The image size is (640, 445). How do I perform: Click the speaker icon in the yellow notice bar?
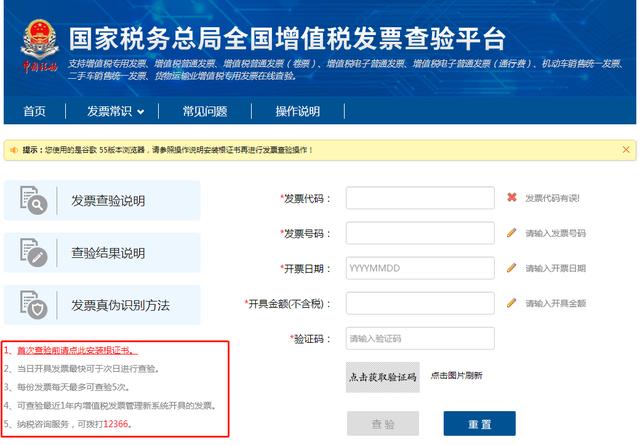pyautogui.click(x=13, y=150)
